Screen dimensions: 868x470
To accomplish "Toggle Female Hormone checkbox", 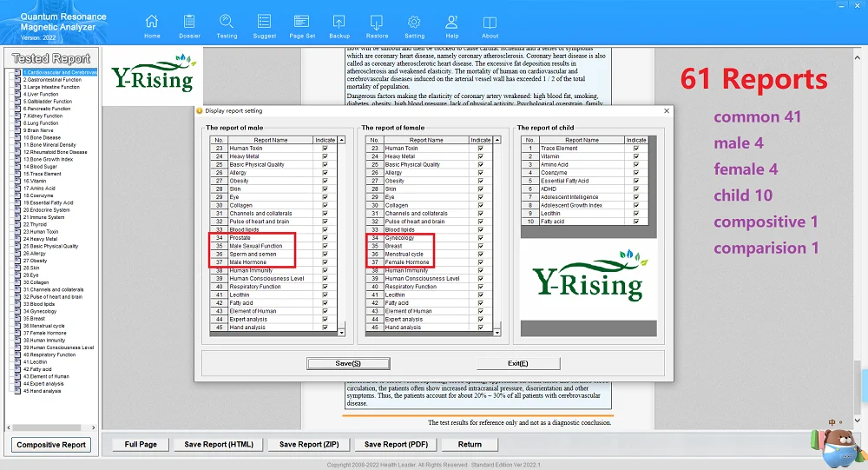I will pos(481,262).
